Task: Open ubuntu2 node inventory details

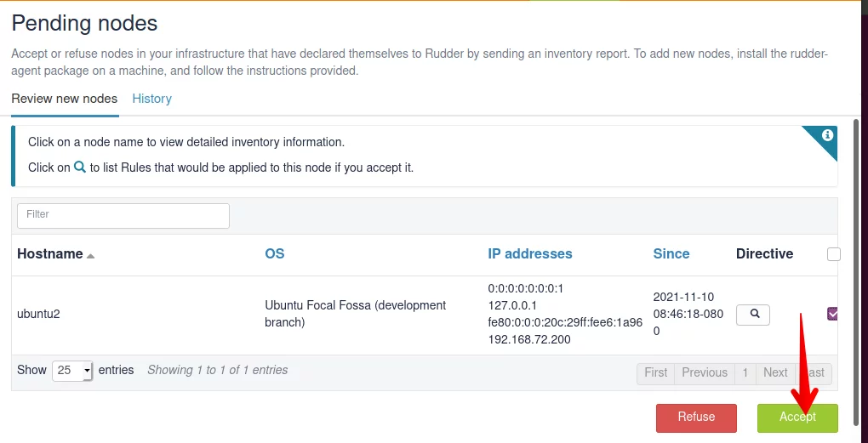Action: (x=38, y=314)
